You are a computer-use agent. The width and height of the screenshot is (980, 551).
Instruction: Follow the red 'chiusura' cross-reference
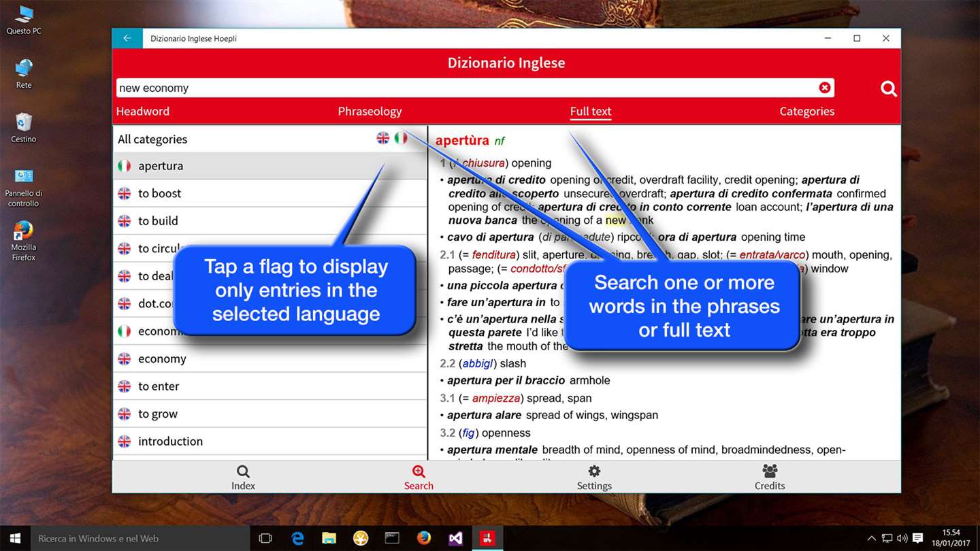pyautogui.click(x=483, y=163)
